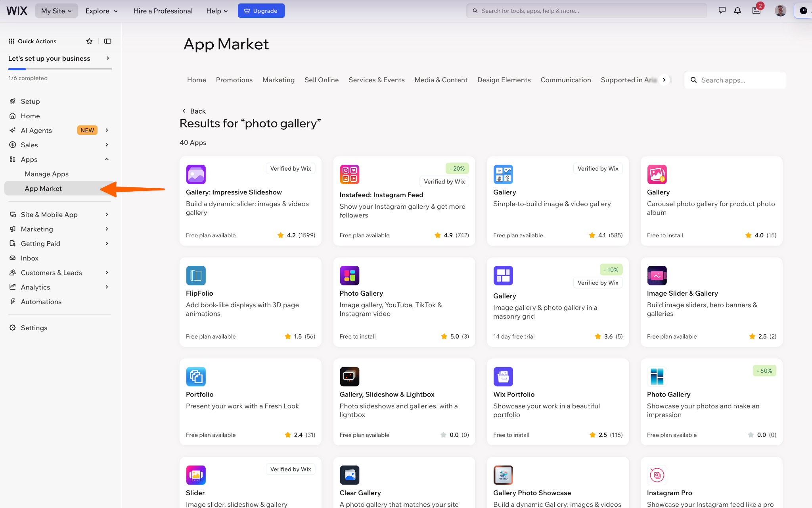This screenshot has height=508, width=812.
Task: Click the inbox icon with red badge
Action: click(756, 11)
